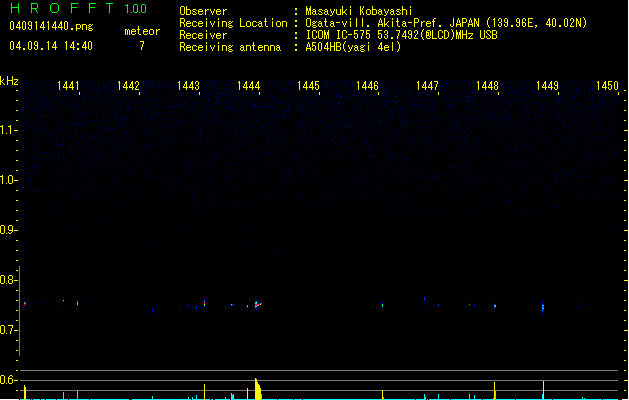Click the 1442 time axis label
Image resolution: width=629 pixels, height=400 pixels.
tap(128, 86)
